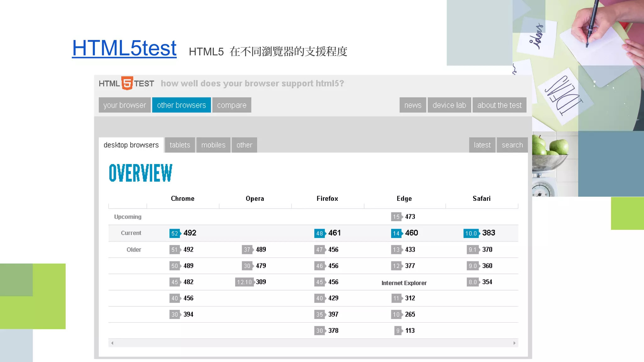Select Internet Explorer 11 score 312
Screen dimensions: 644x362
coord(403,298)
